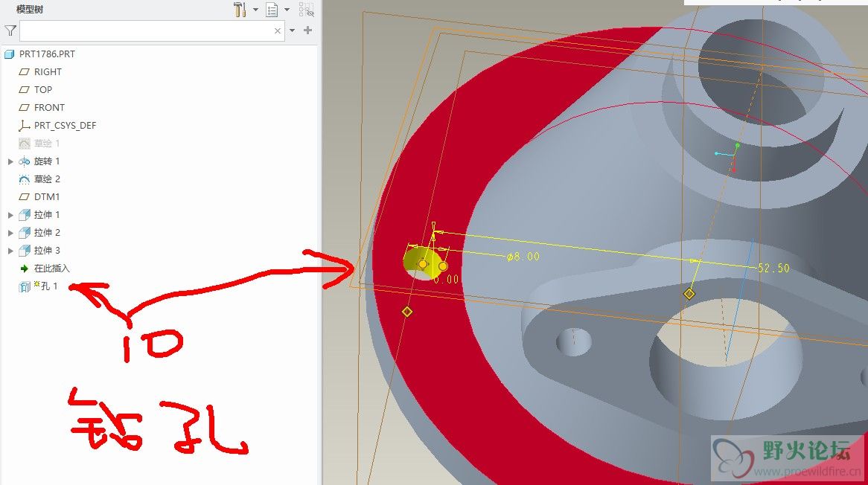
Task: Click the 草绘 1 sketch icon
Action: (24, 144)
